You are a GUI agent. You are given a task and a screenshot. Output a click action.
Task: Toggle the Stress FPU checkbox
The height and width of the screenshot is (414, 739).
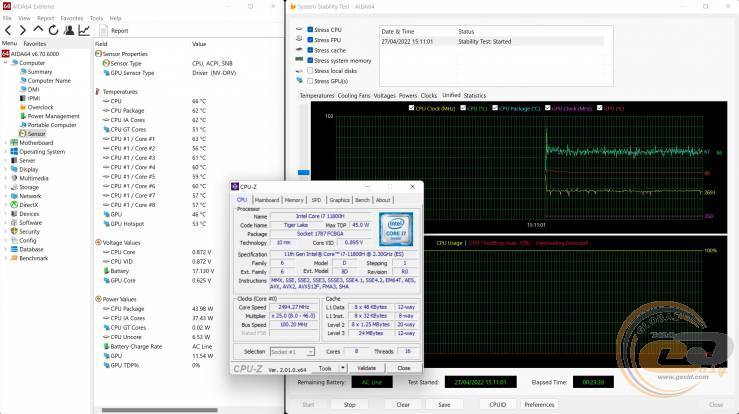click(310, 40)
